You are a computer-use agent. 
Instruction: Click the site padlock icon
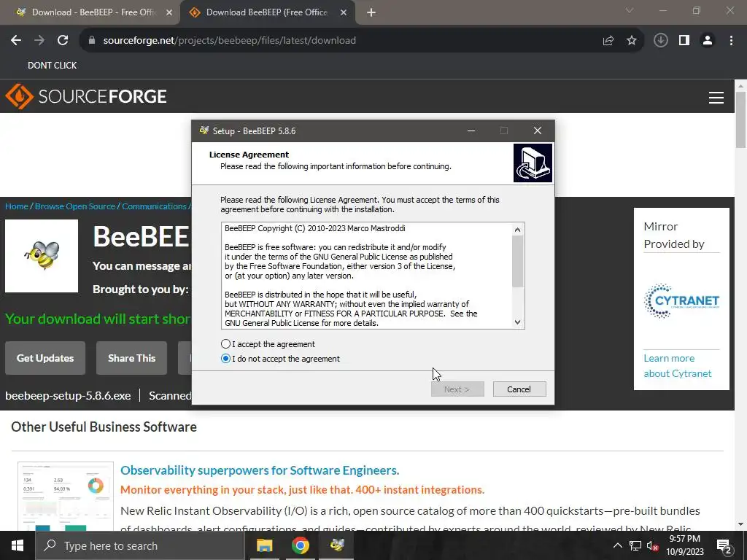tap(92, 41)
